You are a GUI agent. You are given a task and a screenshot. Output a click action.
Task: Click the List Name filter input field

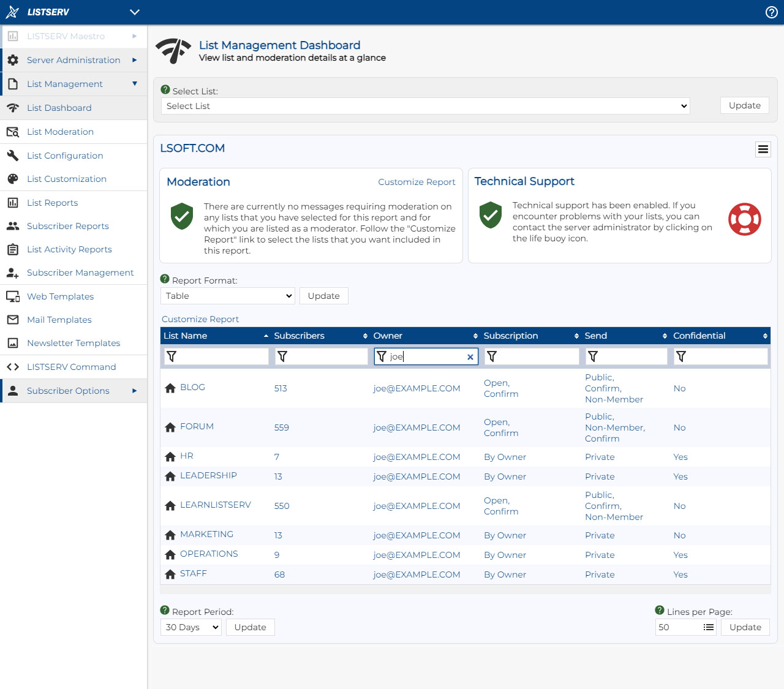(x=216, y=356)
